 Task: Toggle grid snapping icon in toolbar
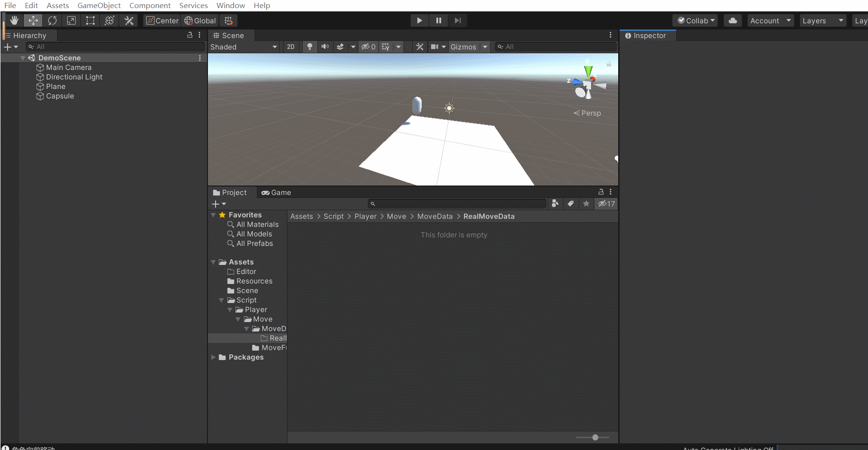[x=228, y=20]
